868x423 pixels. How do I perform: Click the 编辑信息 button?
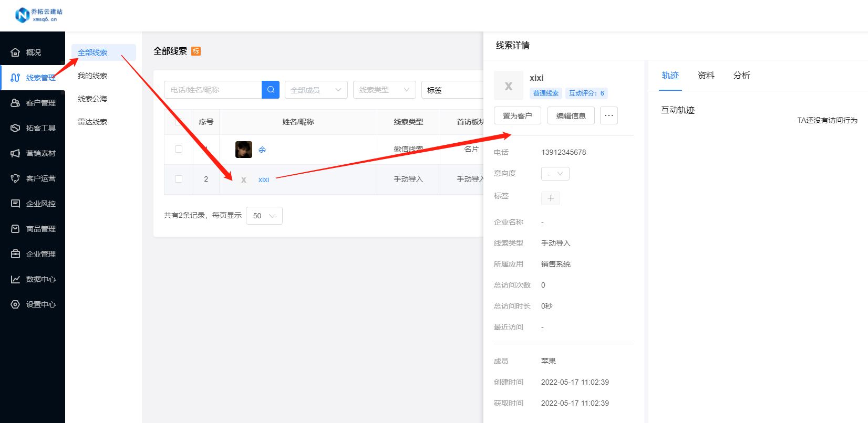pos(571,115)
